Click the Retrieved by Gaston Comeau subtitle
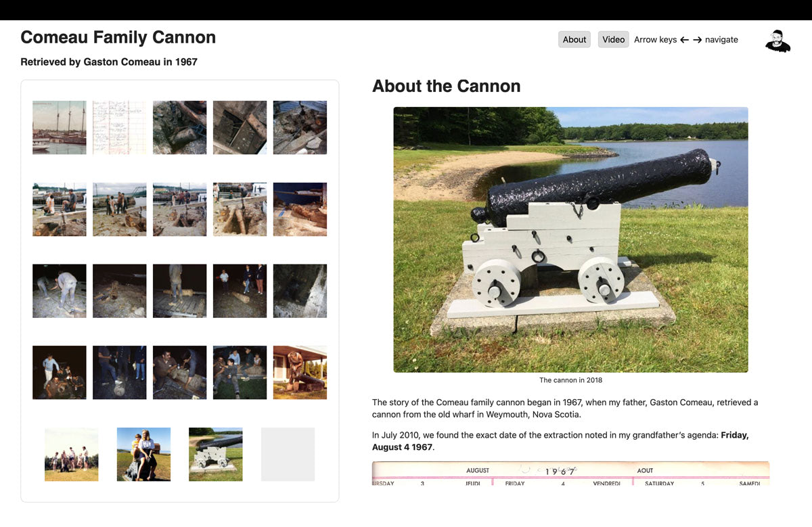This screenshot has height=527, width=812. (x=108, y=62)
